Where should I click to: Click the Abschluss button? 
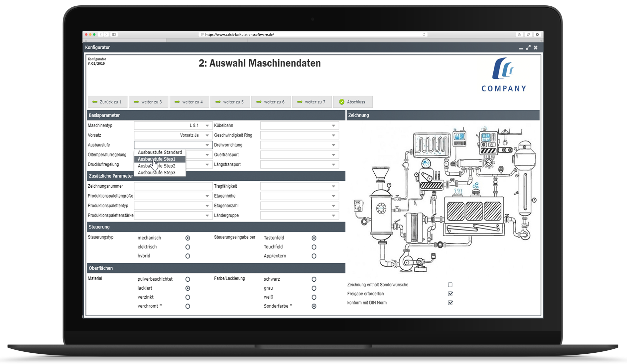pos(353,102)
